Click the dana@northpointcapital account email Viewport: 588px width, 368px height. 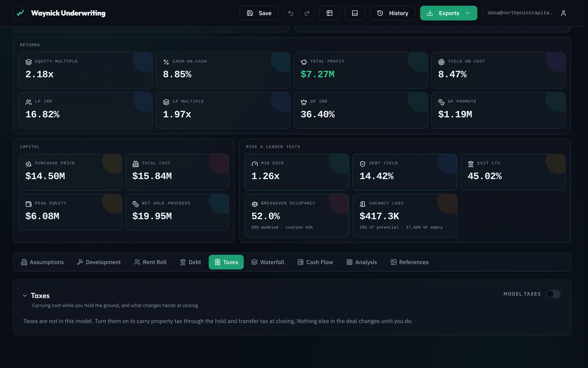(x=520, y=13)
